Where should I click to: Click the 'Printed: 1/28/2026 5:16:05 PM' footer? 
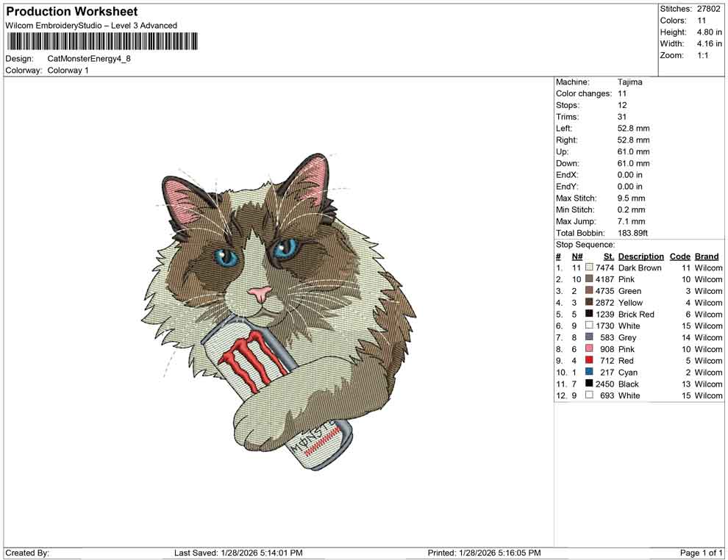485,553
